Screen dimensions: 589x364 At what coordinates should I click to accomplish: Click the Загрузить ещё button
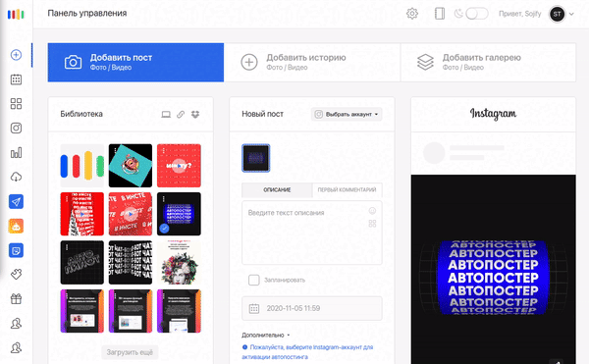point(130,352)
